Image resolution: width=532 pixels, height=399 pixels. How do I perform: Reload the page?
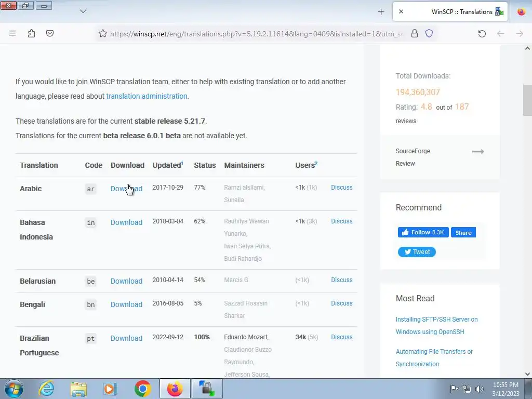(x=482, y=34)
